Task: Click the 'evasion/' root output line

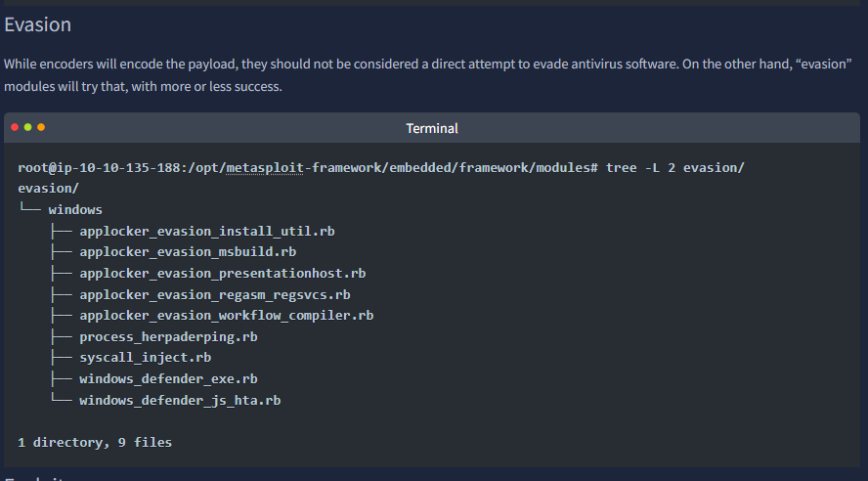Action: (48, 189)
